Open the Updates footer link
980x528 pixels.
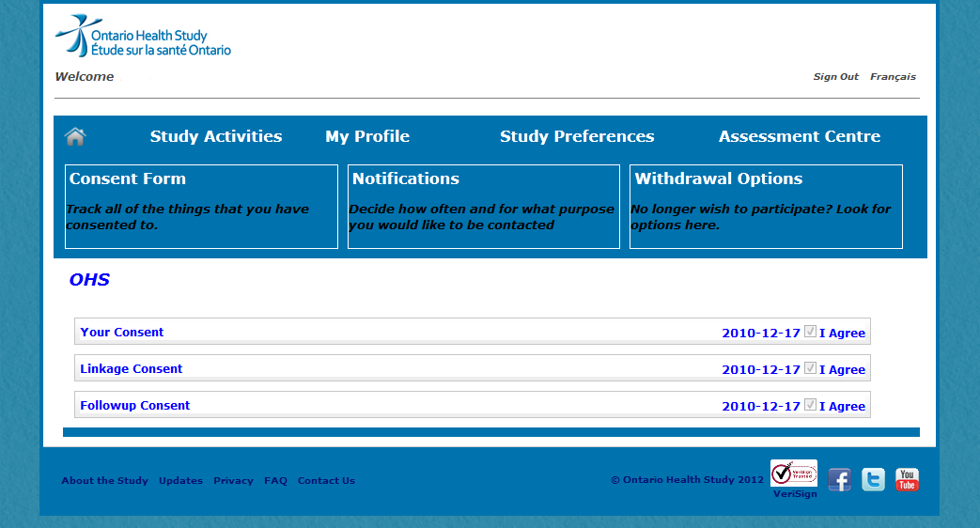pos(180,480)
